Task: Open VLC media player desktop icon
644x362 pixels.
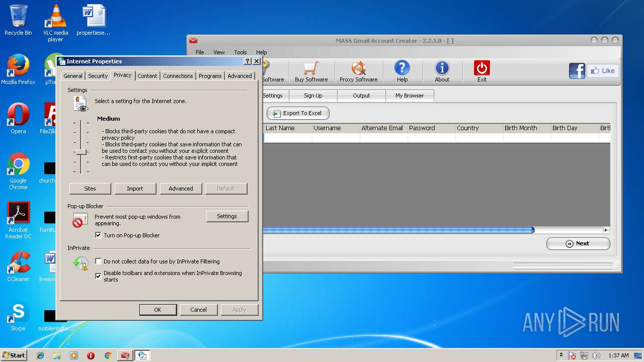Action: pos(55,23)
